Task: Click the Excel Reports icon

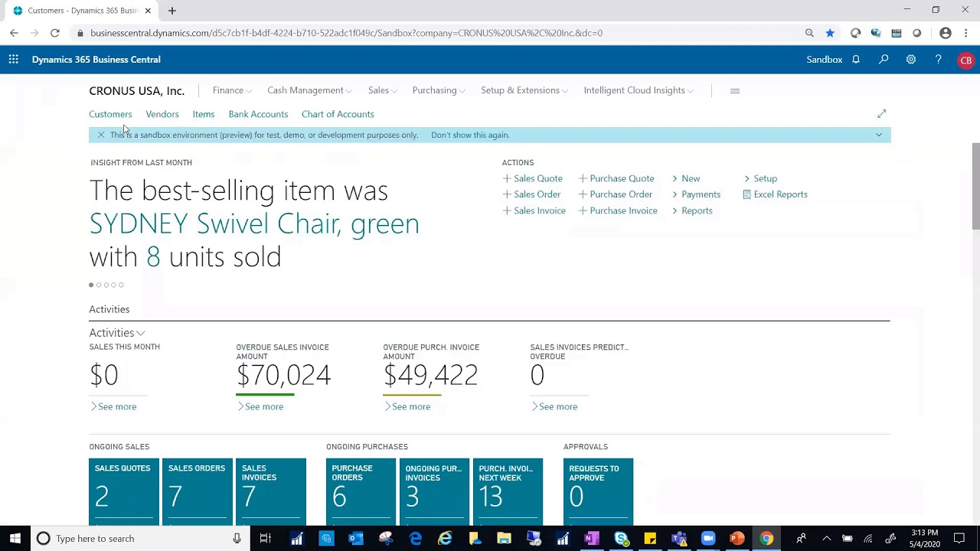Action: [746, 194]
